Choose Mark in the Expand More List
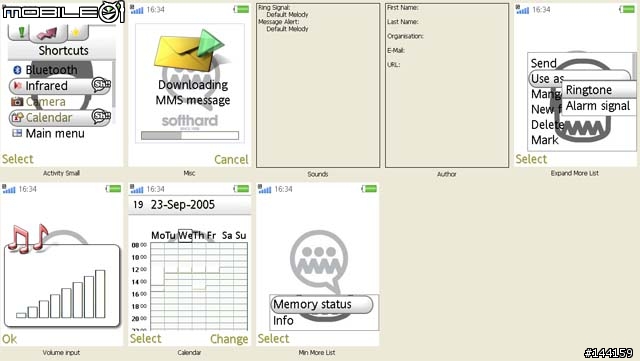640x361 pixels. coord(544,140)
